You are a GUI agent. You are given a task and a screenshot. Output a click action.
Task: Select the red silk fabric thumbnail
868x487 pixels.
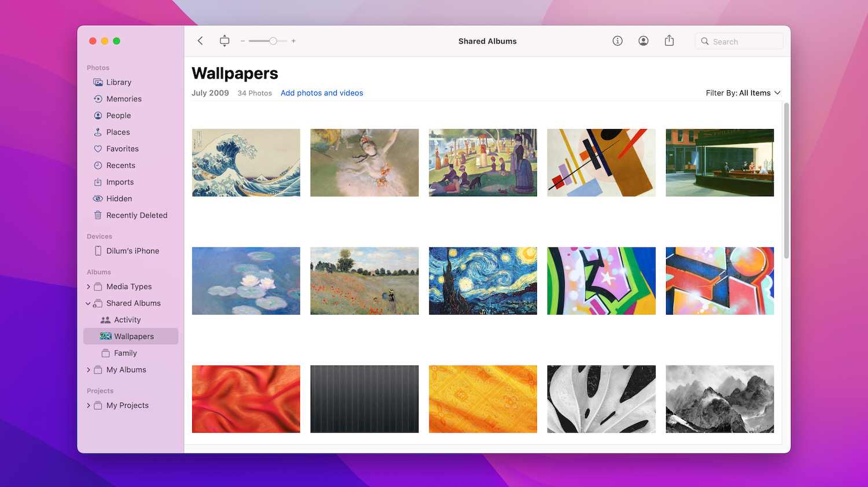(x=246, y=399)
